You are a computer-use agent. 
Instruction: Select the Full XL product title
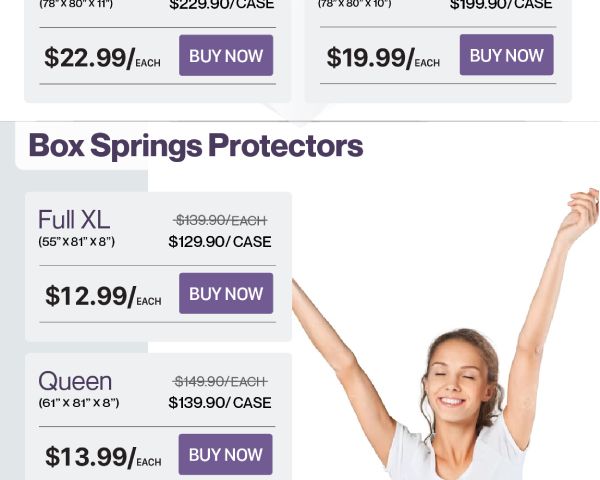coord(74,220)
